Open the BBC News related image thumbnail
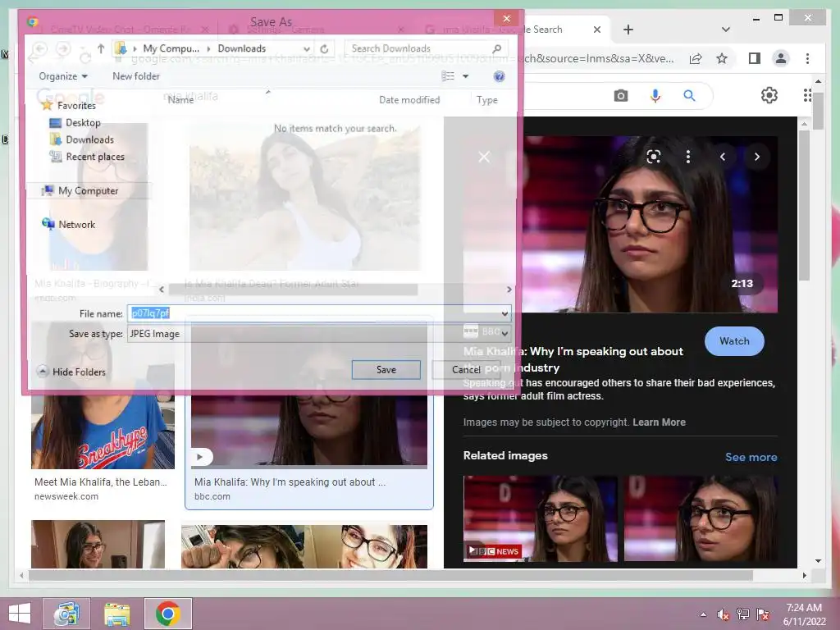Image resolution: width=840 pixels, height=630 pixels. 540,518
